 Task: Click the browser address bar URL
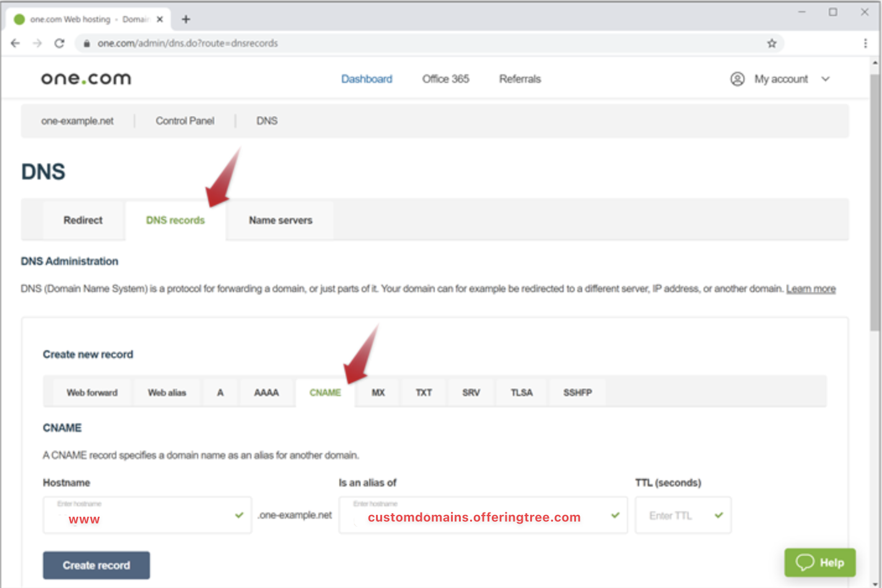click(x=188, y=43)
